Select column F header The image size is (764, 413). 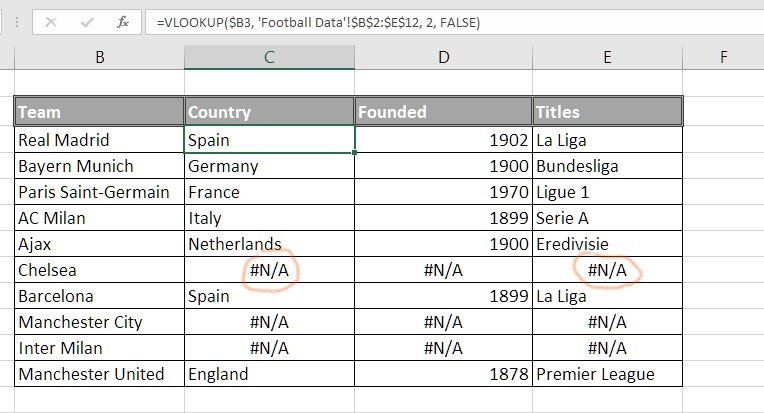pos(724,57)
